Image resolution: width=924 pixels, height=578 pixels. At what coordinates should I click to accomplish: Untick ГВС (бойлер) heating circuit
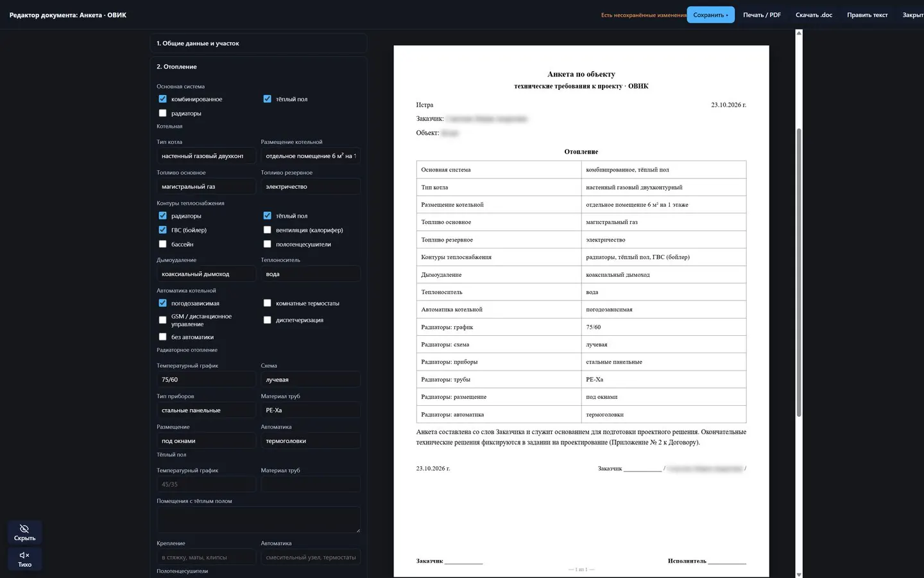[162, 230]
